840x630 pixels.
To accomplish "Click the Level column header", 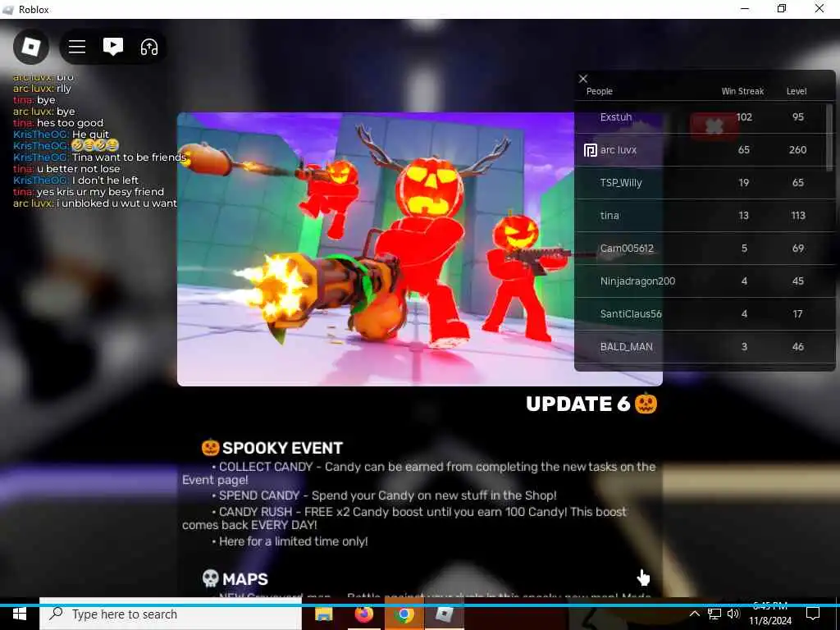I will click(x=797, y=91).
